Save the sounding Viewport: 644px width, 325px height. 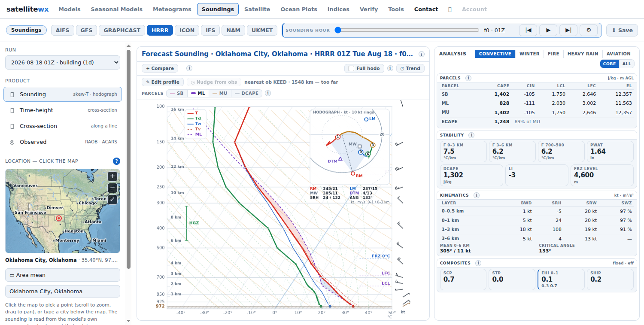(622, 30)
